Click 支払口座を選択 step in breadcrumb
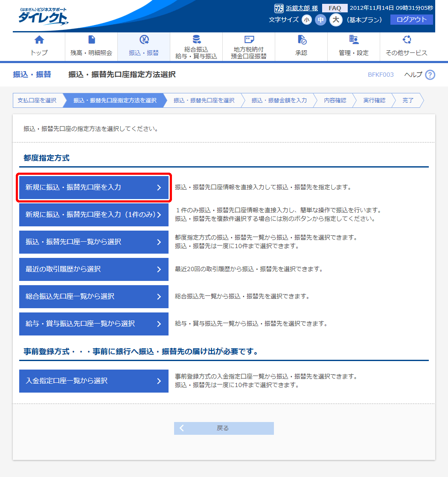The image size is (448, 477). click(x=37, y=101)
